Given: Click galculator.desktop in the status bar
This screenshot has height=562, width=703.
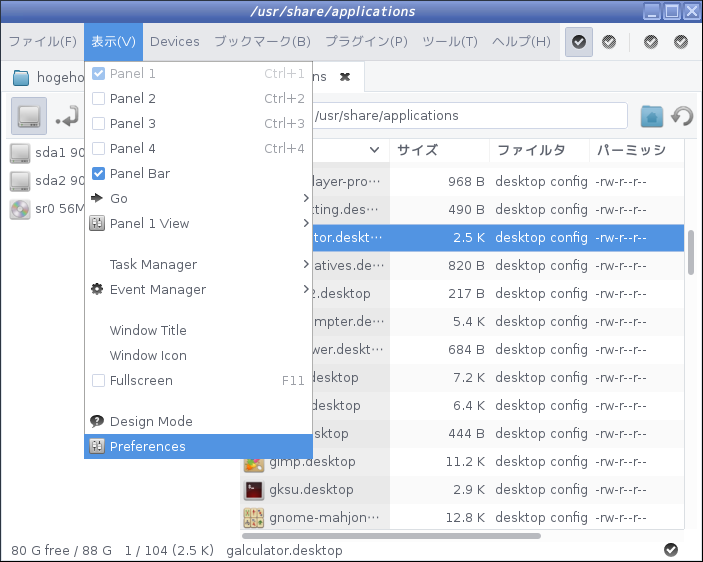Looking at the screenshot, I should click(284, 550).
